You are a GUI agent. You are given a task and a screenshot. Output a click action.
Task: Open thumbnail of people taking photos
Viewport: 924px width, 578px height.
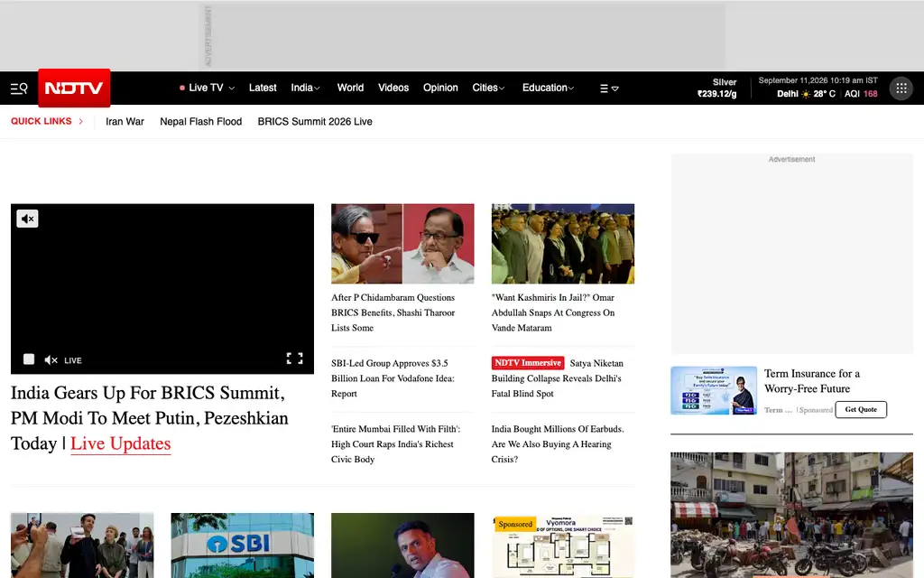click(82, 545)
